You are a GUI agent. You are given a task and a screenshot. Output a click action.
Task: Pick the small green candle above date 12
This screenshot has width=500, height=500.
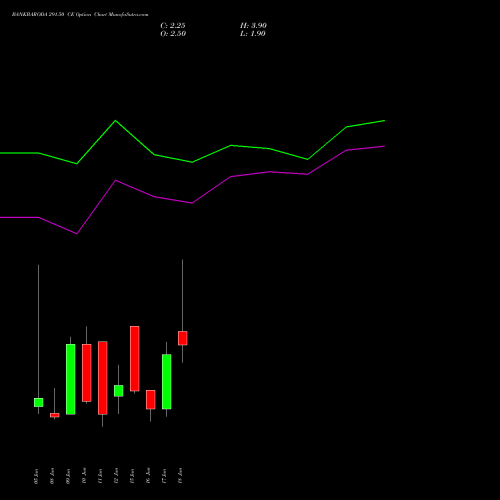119,391
